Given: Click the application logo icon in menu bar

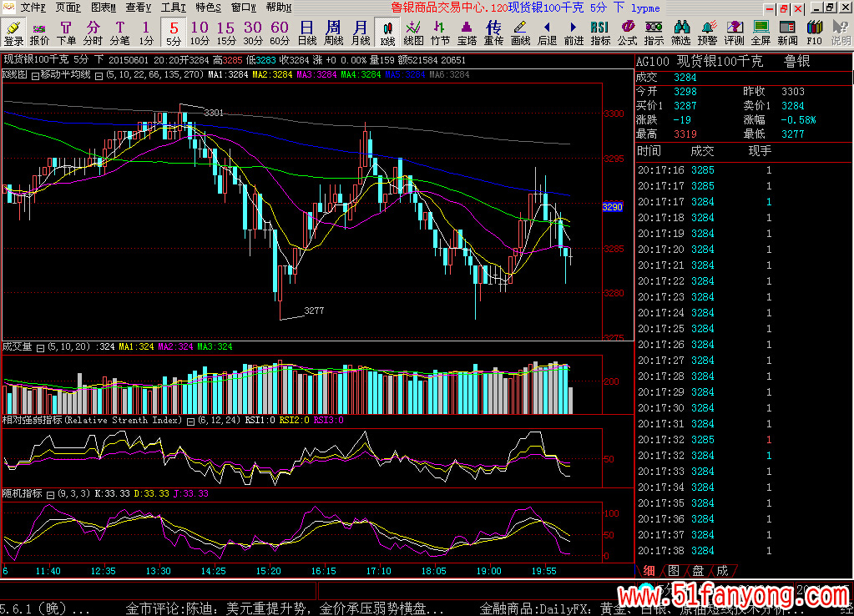Looking at the screenshot, I should tap(8, 7).
